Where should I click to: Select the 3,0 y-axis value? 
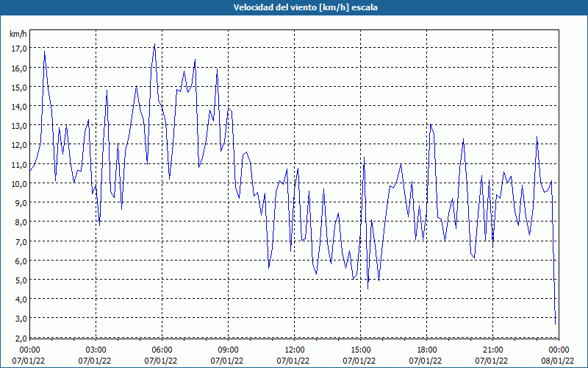tap(21, 319)
